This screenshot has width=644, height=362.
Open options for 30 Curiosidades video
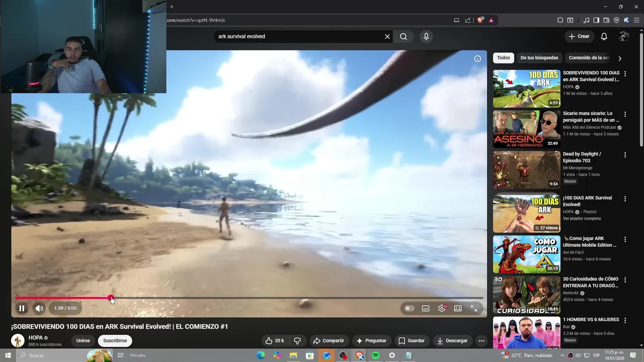tap(625, 280)
